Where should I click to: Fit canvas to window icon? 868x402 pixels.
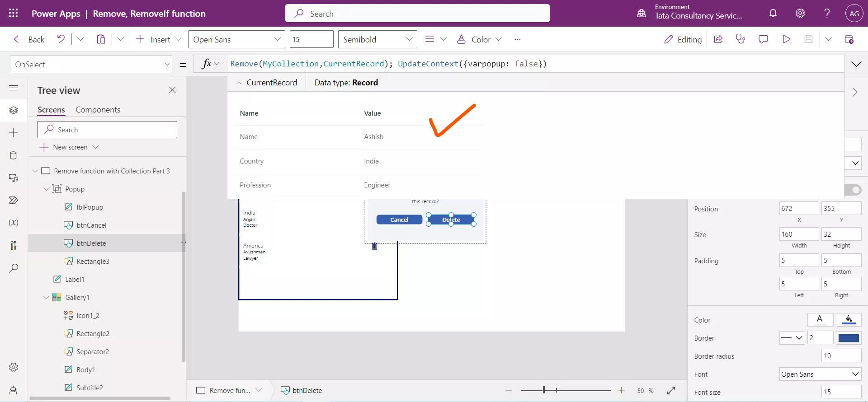click(x=671, y=390)
